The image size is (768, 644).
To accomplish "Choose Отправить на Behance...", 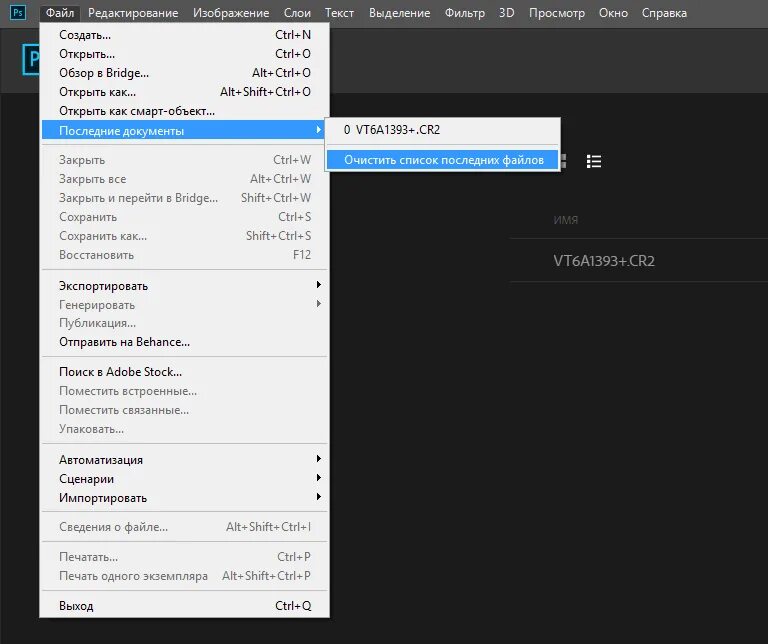I will 185,342.
